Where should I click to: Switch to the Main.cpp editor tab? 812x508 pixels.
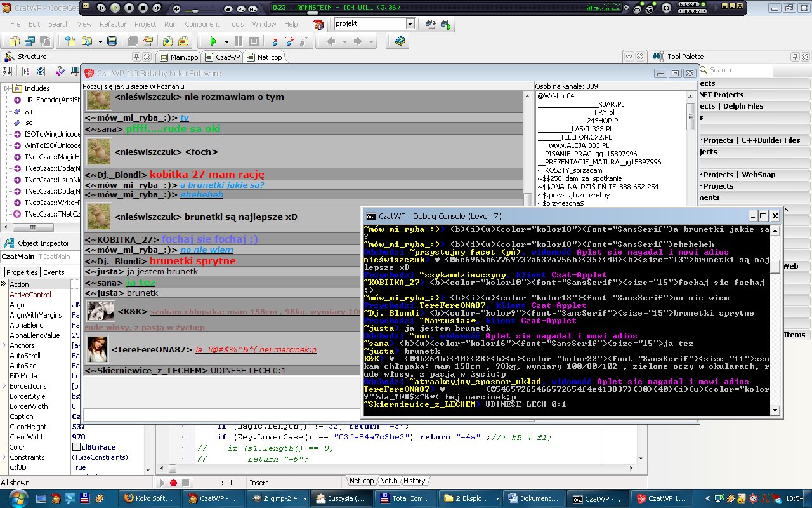[184, 57]
